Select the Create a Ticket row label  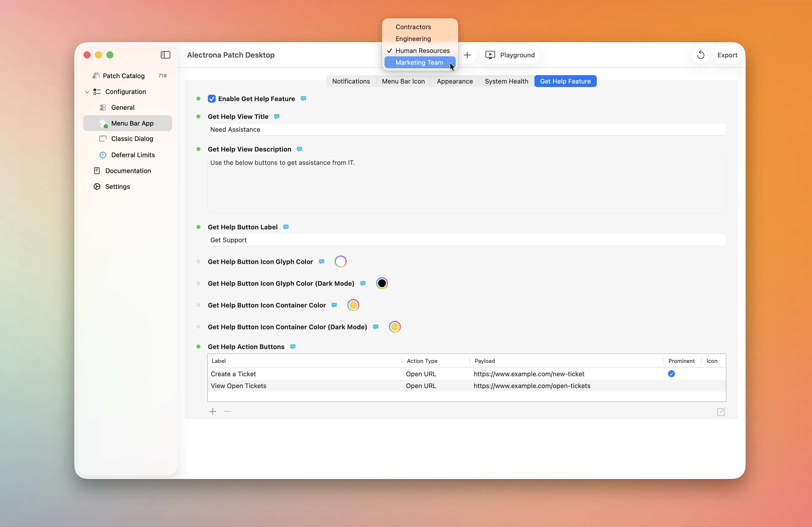233,374
